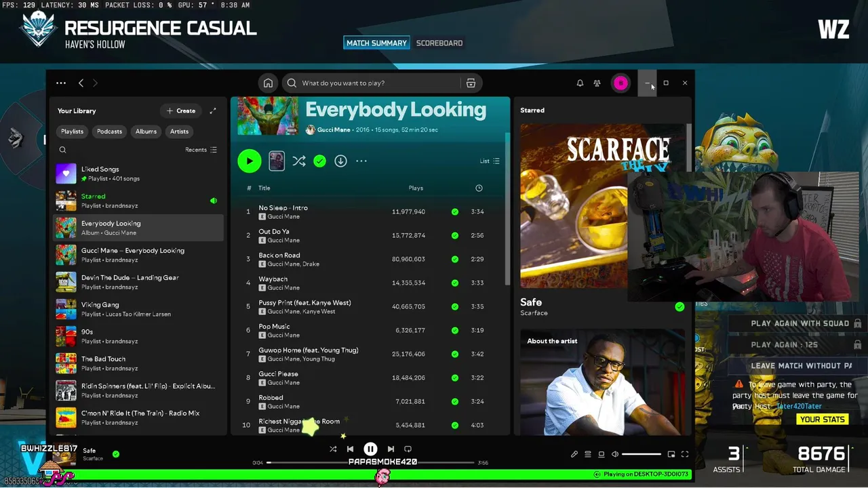Download the Everybody Looking album
The height and width of the screenshot is (488, 868).
[x=340, y=161]
